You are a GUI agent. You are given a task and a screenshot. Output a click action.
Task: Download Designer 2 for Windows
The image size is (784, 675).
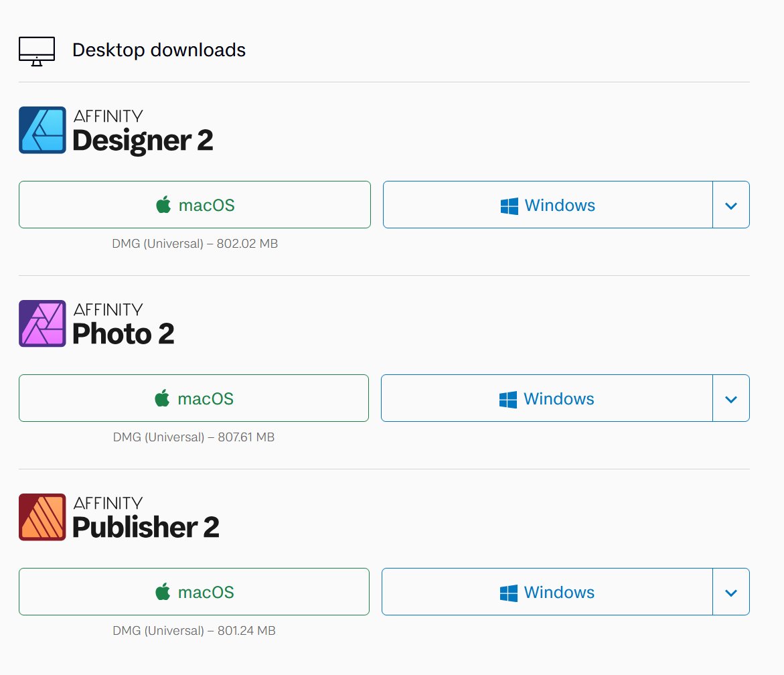click(x=548, y=204)
